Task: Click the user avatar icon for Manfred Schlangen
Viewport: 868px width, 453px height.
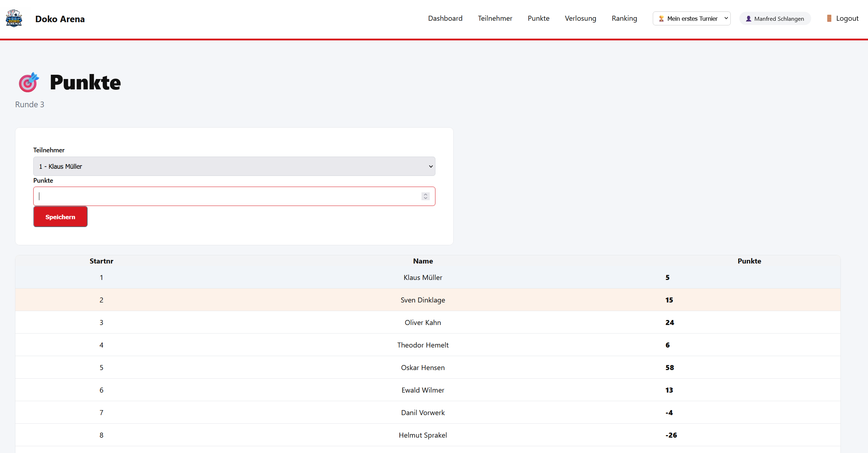Action: [x=748, y=19]
